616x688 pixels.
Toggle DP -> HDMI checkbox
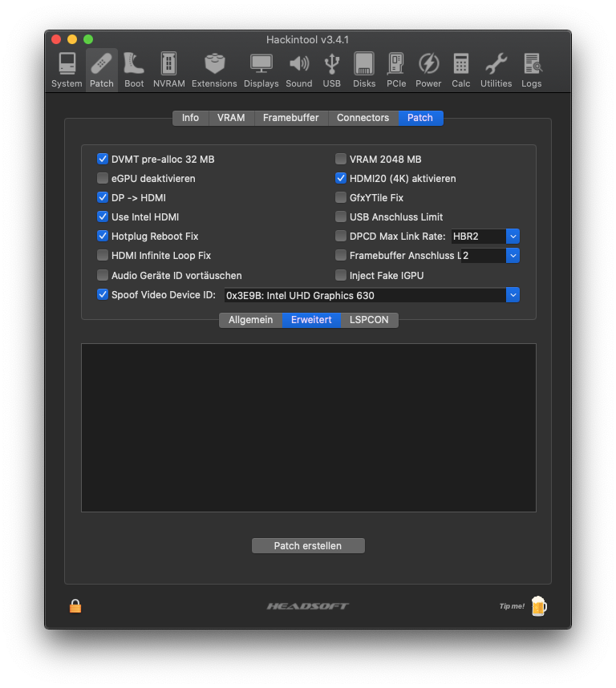pos(102,197)
